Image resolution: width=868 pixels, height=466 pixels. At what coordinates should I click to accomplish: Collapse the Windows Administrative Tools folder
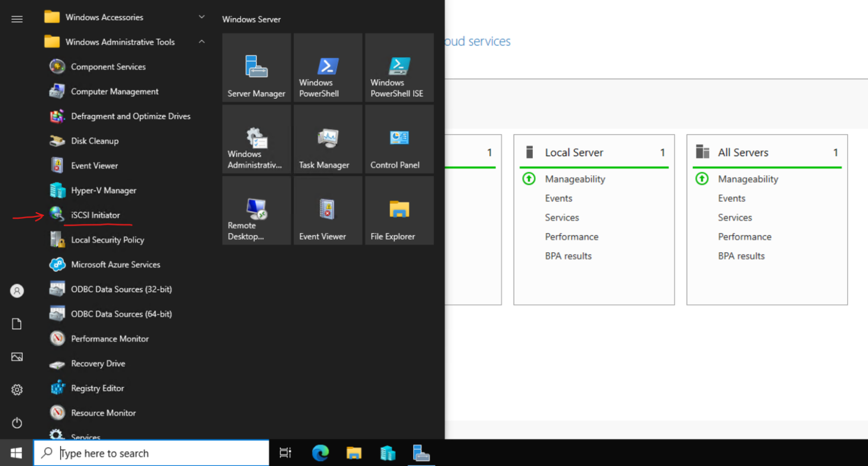(201, 42)
